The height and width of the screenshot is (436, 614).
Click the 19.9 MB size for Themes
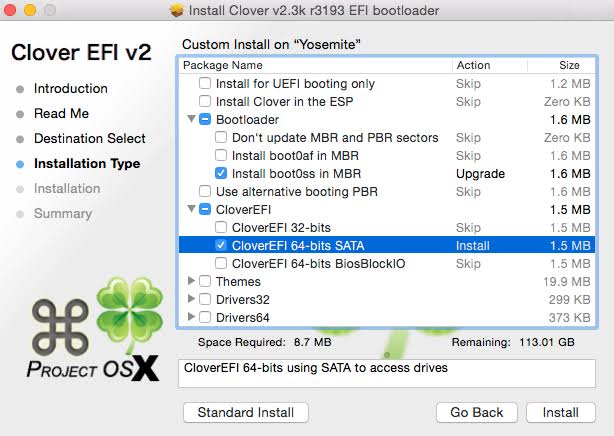(x=567, y=282)
